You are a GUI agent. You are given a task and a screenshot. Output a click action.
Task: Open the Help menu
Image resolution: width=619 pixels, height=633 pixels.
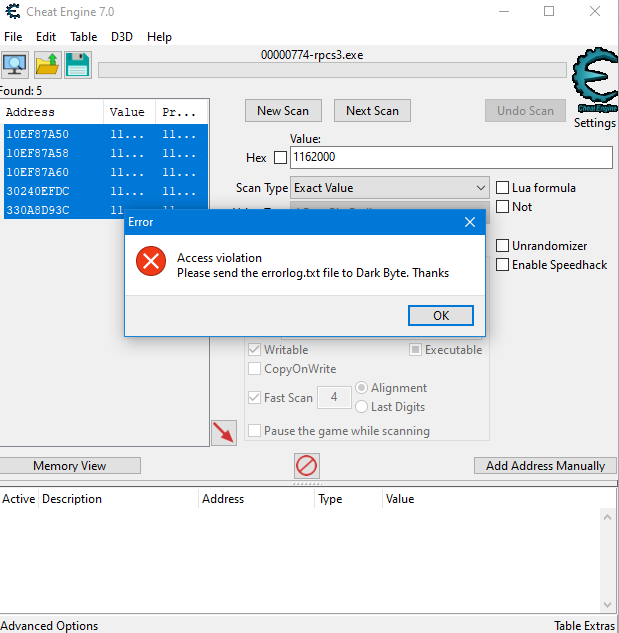click(x=159, y=37)
